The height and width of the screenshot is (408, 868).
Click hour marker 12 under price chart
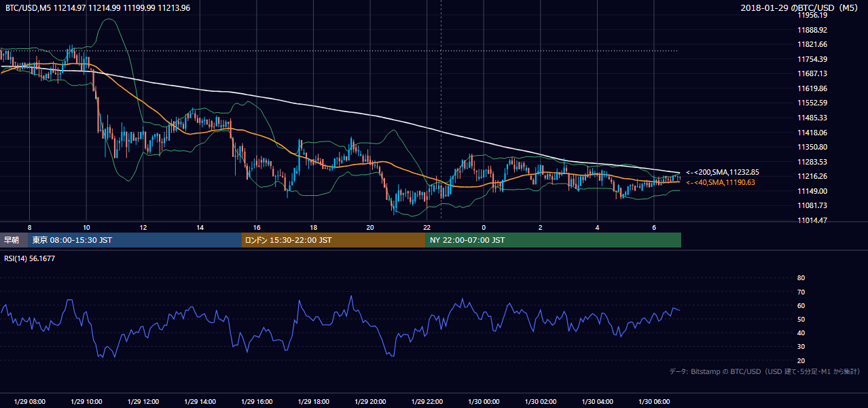[x=143, y=227]
